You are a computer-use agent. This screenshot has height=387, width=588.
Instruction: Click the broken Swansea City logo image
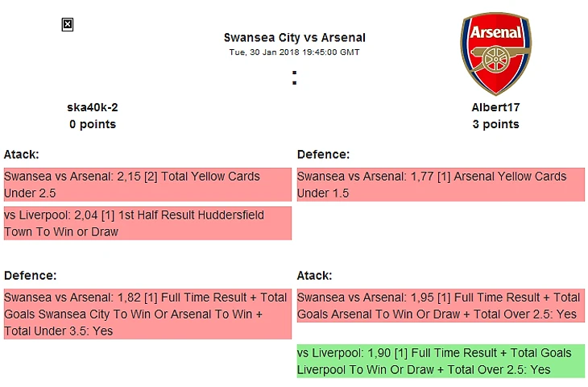(x=68, y=25)
